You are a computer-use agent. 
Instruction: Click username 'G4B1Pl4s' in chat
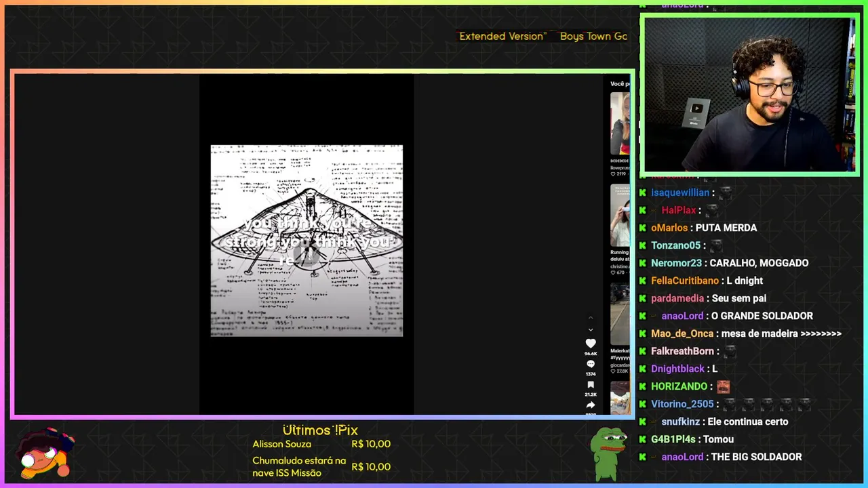(x=673, y=439)
